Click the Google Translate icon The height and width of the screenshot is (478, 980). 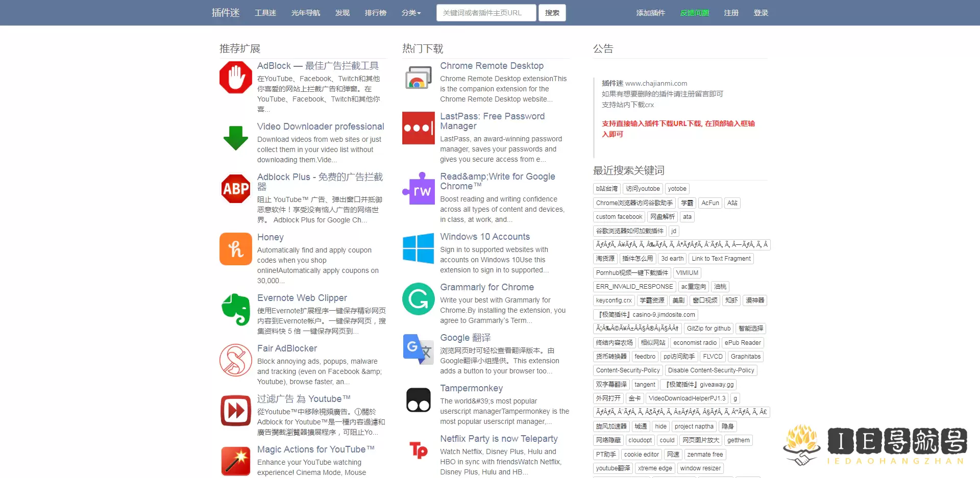coord(419,349)
